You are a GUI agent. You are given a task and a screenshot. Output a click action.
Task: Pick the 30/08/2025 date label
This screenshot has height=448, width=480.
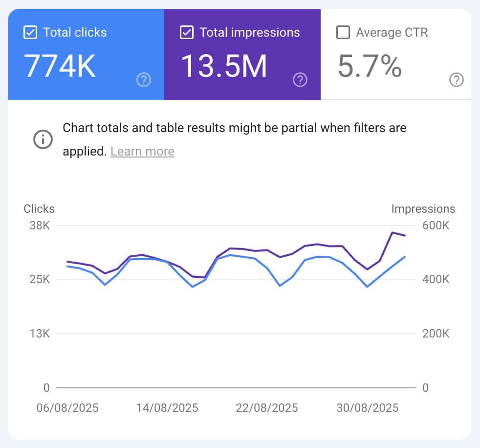pyautogui.click(x=367, y=408)
